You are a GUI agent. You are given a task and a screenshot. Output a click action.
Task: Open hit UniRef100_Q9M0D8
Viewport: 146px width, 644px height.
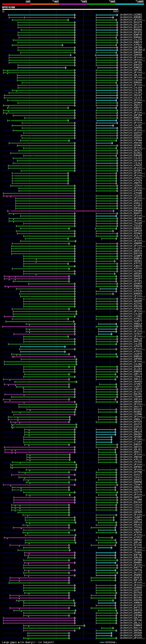pos(131,55)
